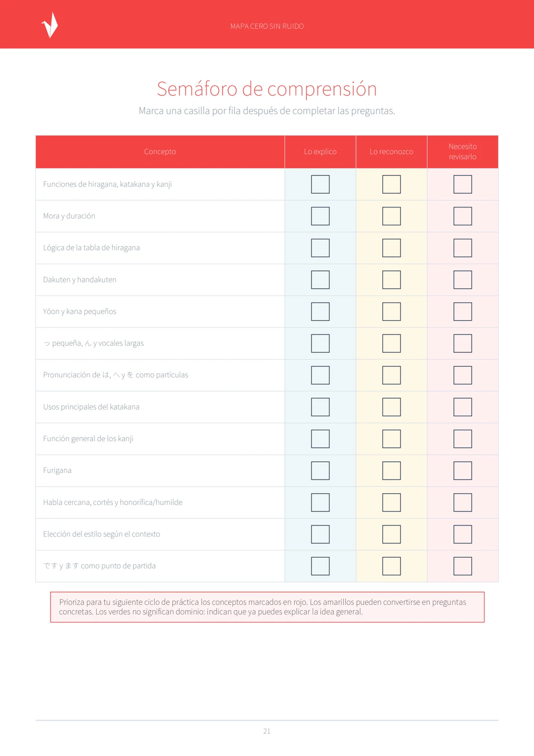Click the 'MAPA CERO SIN RUIDO' header text

[267, 26]
